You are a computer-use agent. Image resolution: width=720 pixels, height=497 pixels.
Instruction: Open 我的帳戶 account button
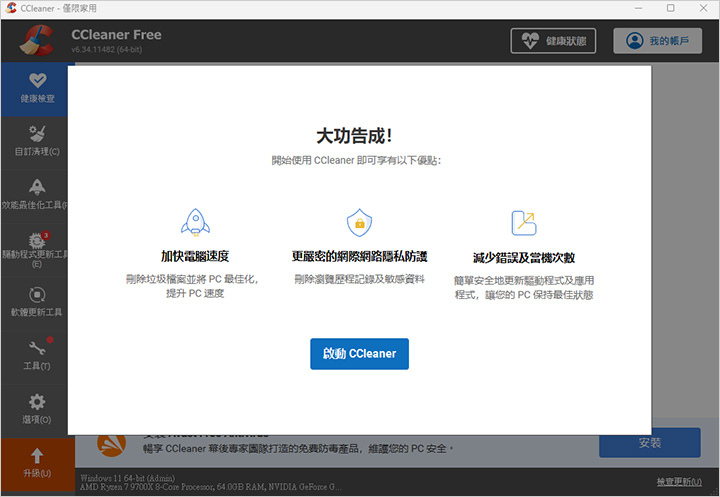[x=658, y=41]
